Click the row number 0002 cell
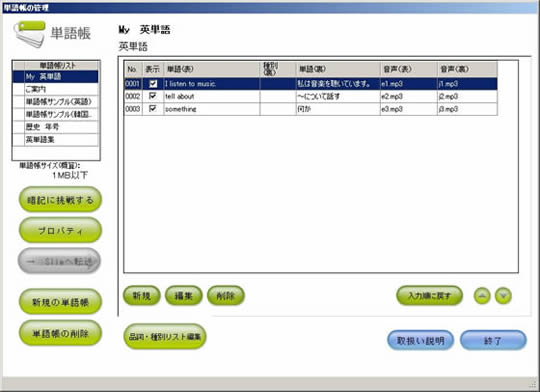540x392 pixels. (133, 96)
